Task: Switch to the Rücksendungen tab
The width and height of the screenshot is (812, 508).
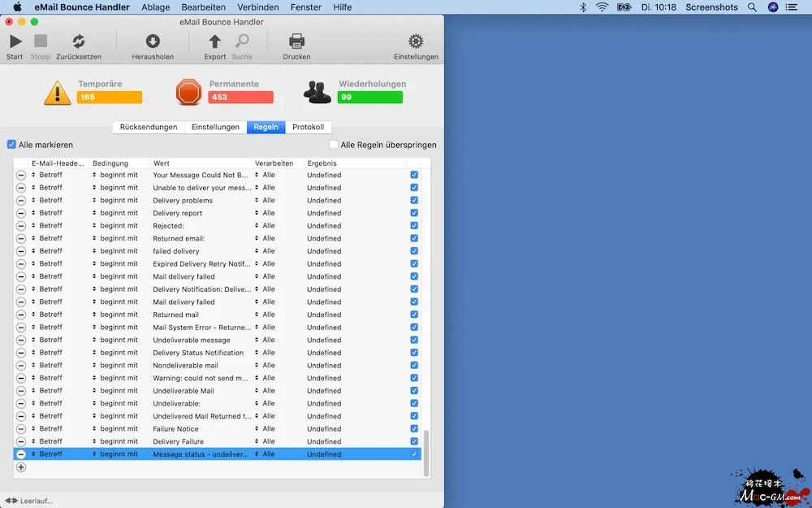Action: point(149,127)
